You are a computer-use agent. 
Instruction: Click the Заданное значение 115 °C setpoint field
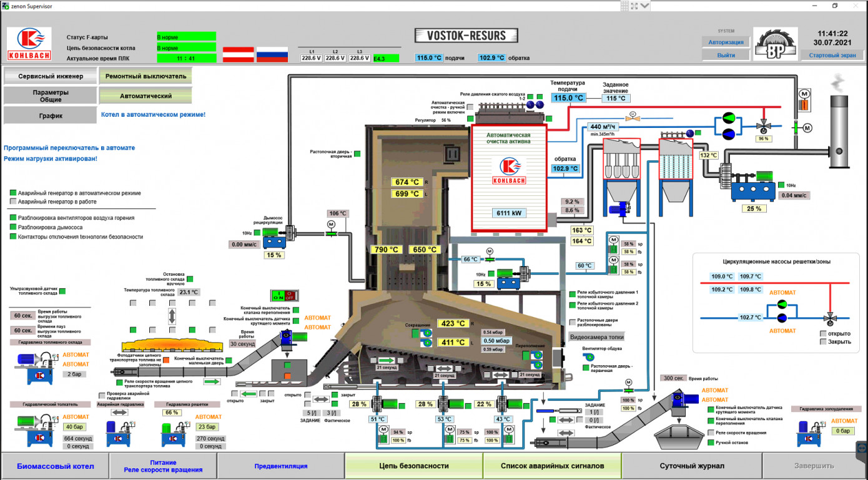(616, 98)
